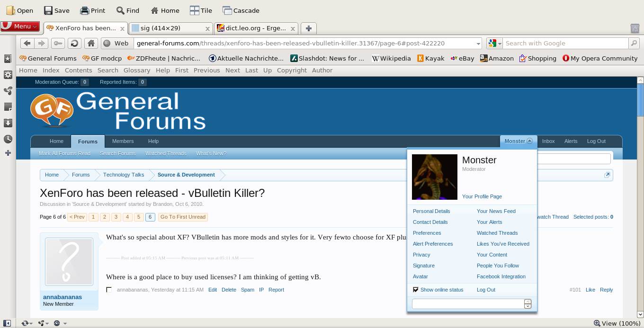Select the Forums navigation tab
The height and width of the screenshot is (328, 644).
[x=88, y=141]
